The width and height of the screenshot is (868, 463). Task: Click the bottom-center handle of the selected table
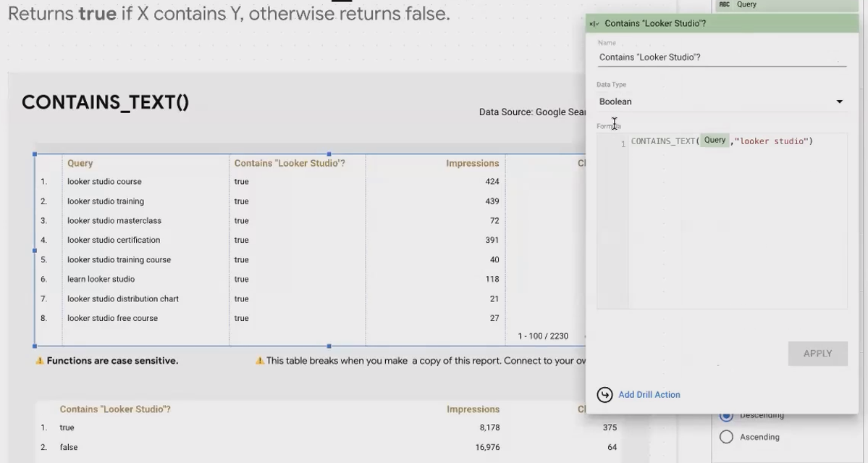point(329,346)
